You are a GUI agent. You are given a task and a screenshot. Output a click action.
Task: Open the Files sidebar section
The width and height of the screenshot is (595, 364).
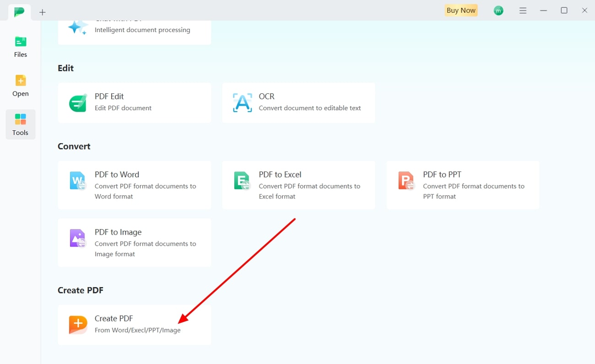click(x=20, y=47)
